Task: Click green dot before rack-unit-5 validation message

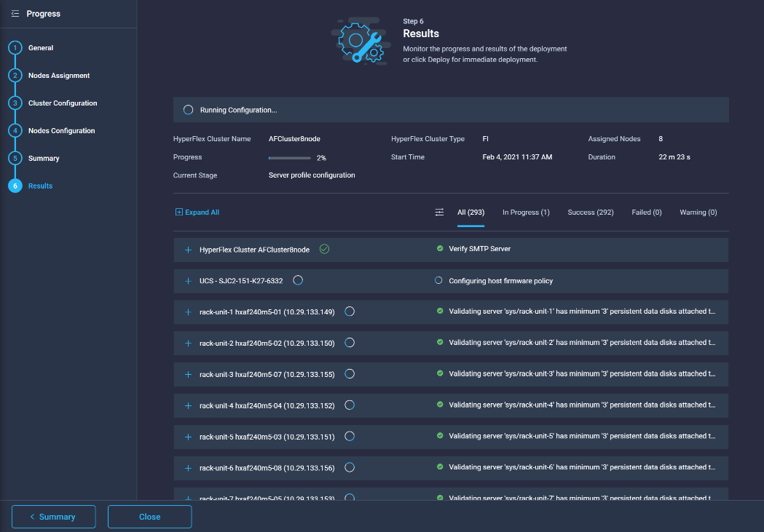Action: pyautogui.click(x=440, y=435)
